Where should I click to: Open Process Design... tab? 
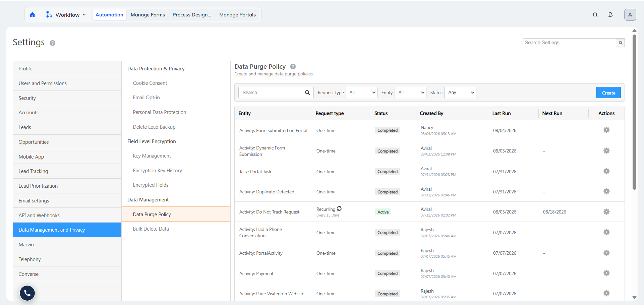tap(192, 15)
